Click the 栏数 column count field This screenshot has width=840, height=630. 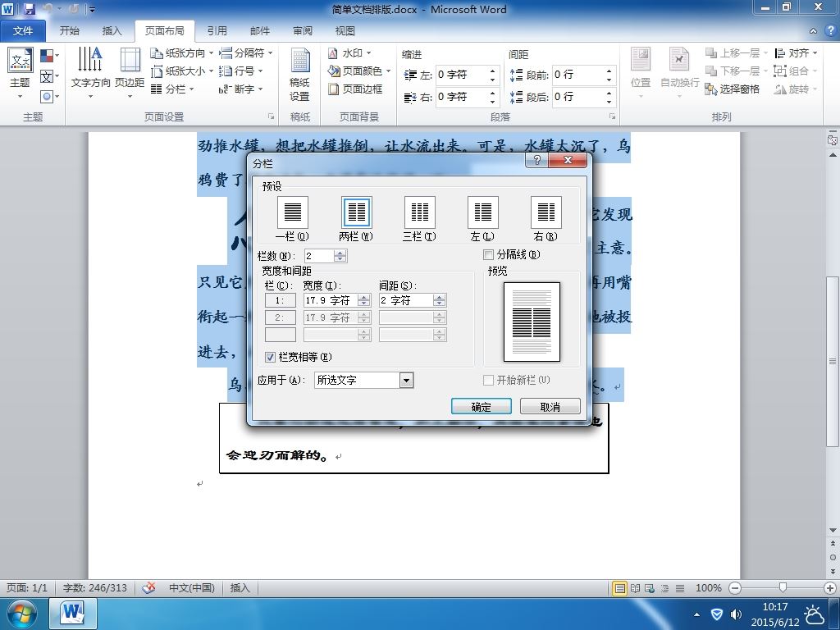[x=319, y=256]
